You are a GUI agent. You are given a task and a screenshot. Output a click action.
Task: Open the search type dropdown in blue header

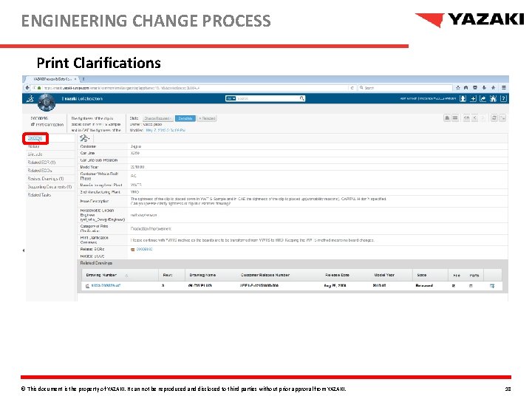coord(231,98)
